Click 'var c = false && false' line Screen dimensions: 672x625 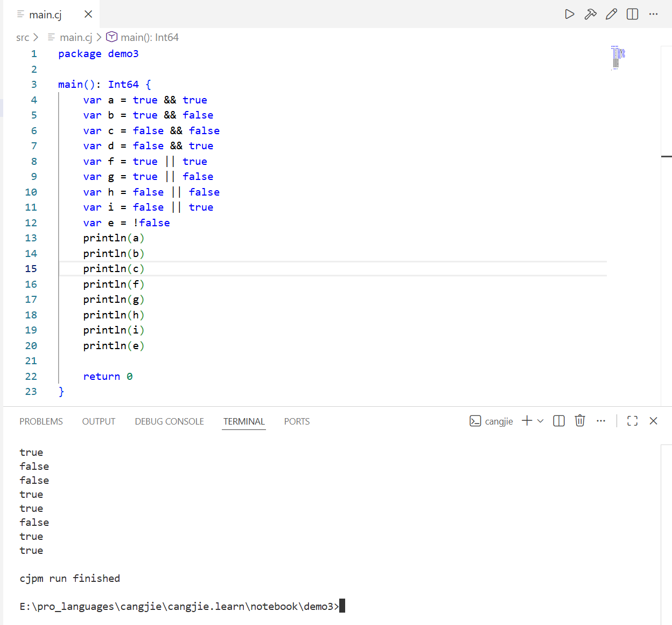pyautogui.click(x=151, y=130)
